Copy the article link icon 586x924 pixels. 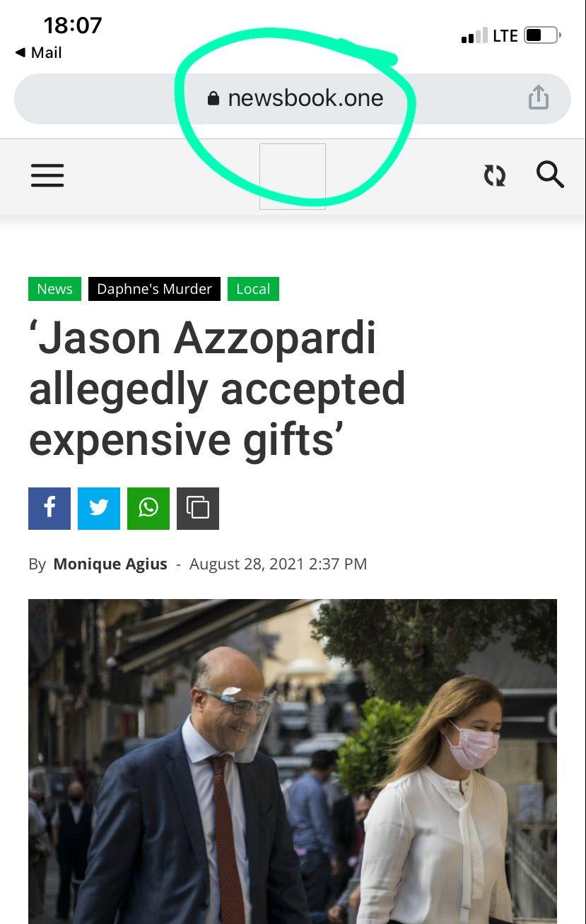point(198,509)
